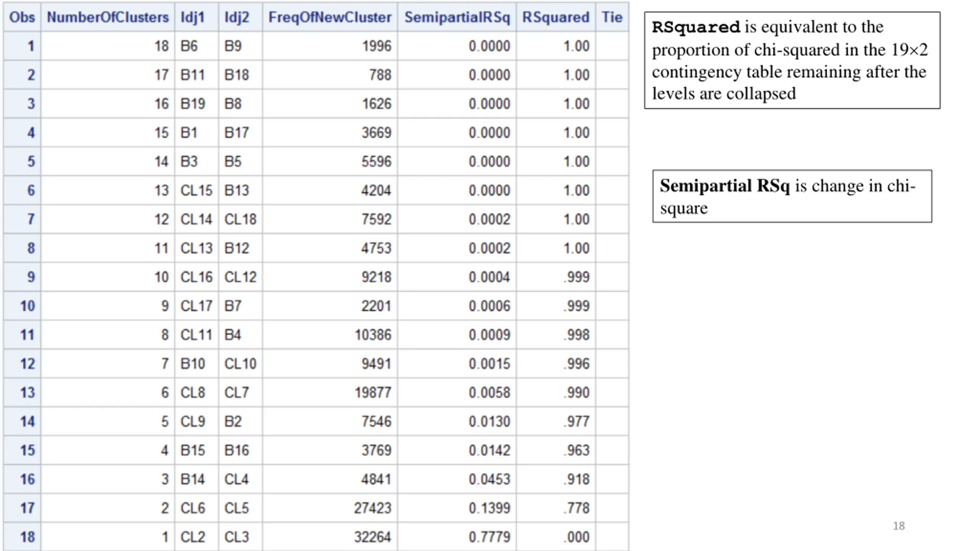980x551 pixels.
Task: Click slide page number 18
Action: point(899,526)
